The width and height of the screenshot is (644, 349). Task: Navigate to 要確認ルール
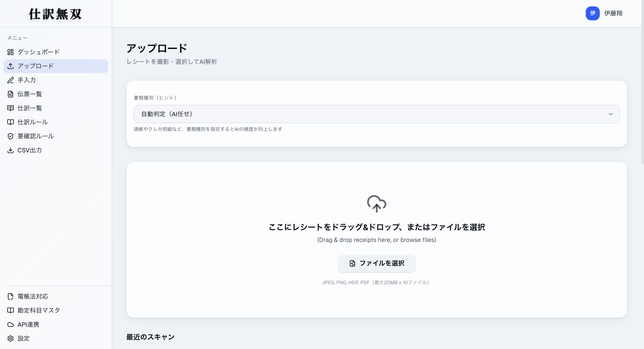coord(56,136)
